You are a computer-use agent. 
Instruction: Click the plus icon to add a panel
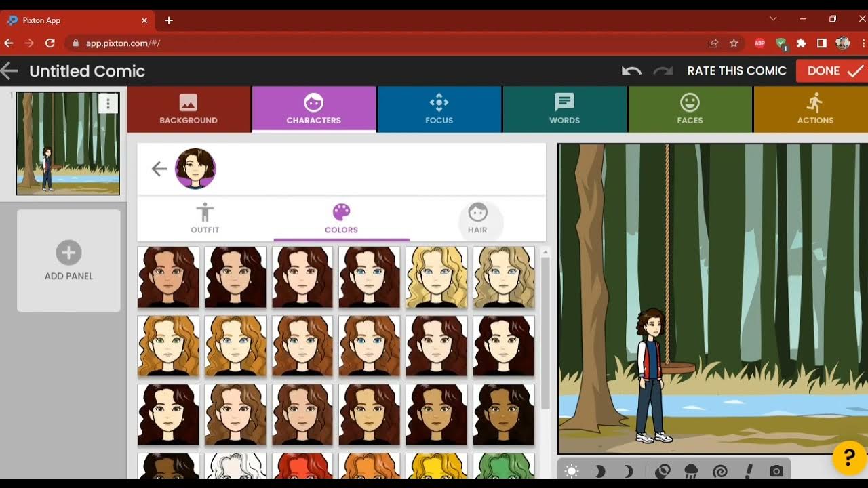click(68, 253)
